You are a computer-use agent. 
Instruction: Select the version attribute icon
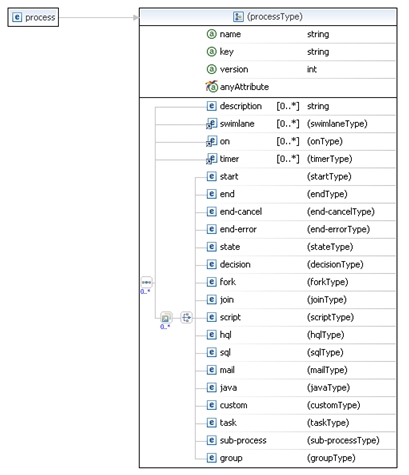point(212,69)
